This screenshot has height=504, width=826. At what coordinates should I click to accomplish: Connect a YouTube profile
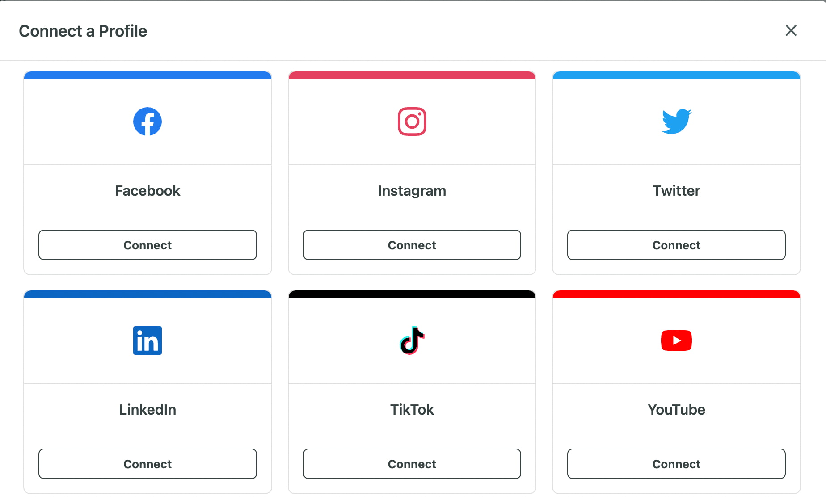(676, 464)
